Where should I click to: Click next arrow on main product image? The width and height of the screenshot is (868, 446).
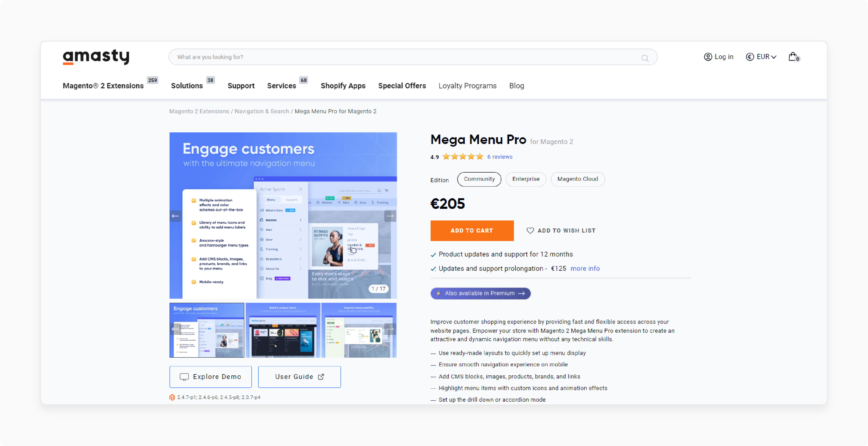[x=390, y=216]
